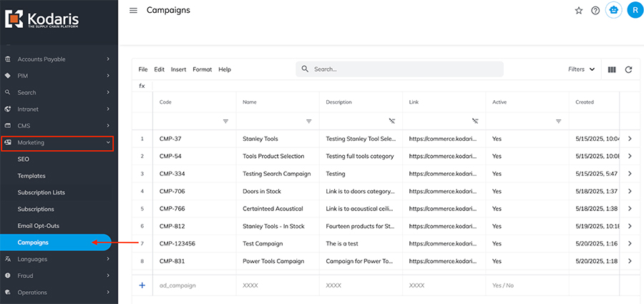Select the CMP-812 code cell

(x=194, y=226)
